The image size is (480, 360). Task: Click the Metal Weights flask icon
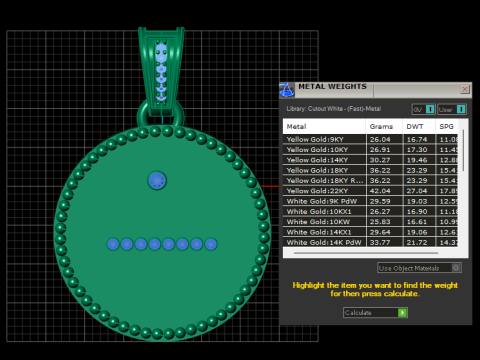pos(286,90)
